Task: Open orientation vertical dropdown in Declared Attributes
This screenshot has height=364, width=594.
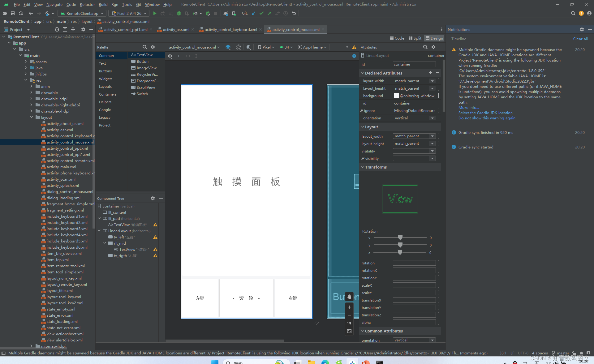Action: 432,118
